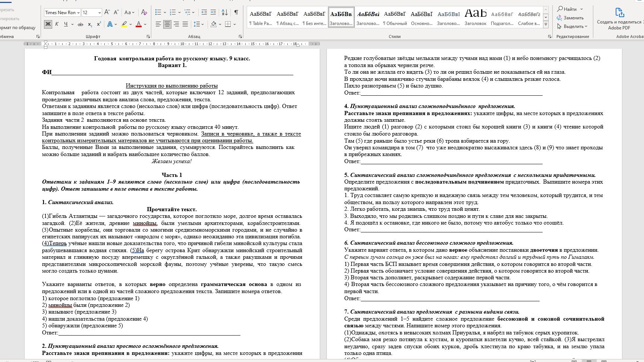Viewport: 644px width, 362px height.
Task: Click the Заменить button
Action: 570,18
